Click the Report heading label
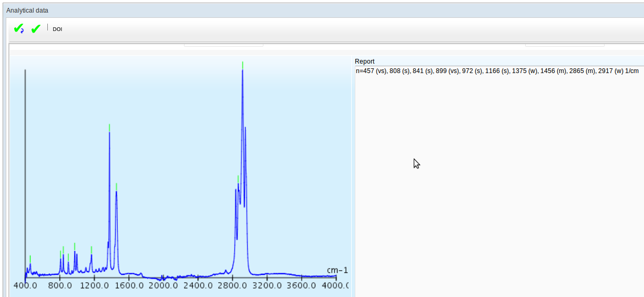The width and height of the screenshot is (644, 297). (365, 62)
